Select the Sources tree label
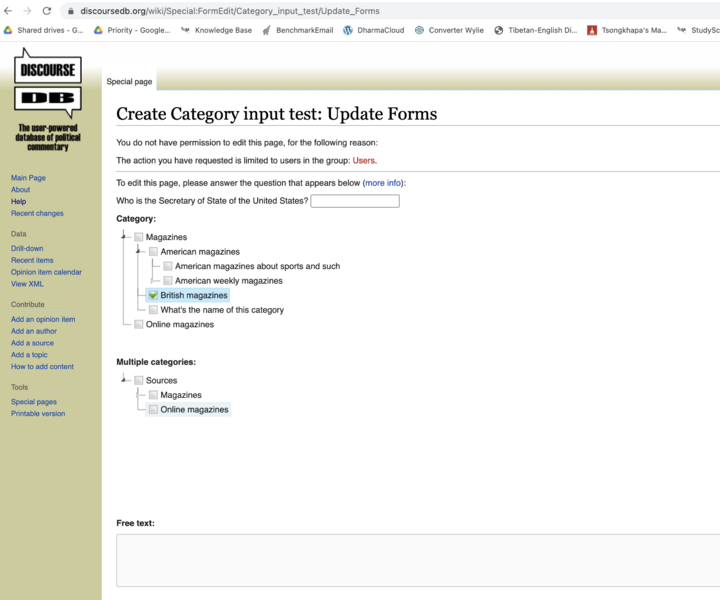The height and width of the screenshot is (600, 720). (x=162, y=380)
